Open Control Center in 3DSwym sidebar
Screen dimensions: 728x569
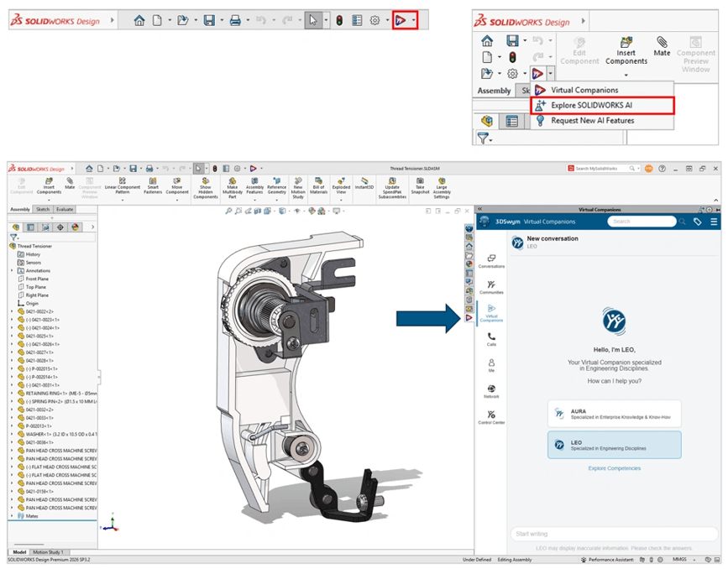pyautogui.click(x=491, y=417)
